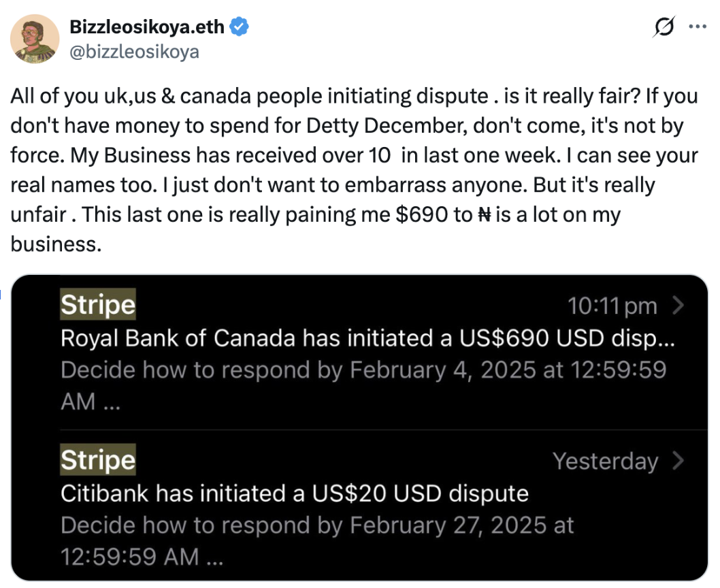Open the Bizzleosikoya profile avatar picture

35,39
